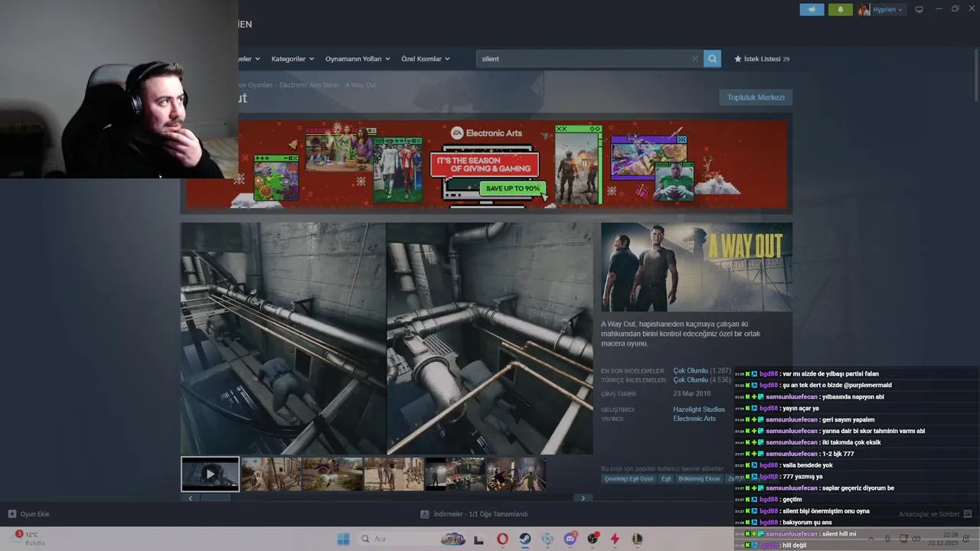Viewport: 980px width, 551px height.
Task: Open the blue announcements megaphone button
Action: pyautogui.click(x=812, y=9)
